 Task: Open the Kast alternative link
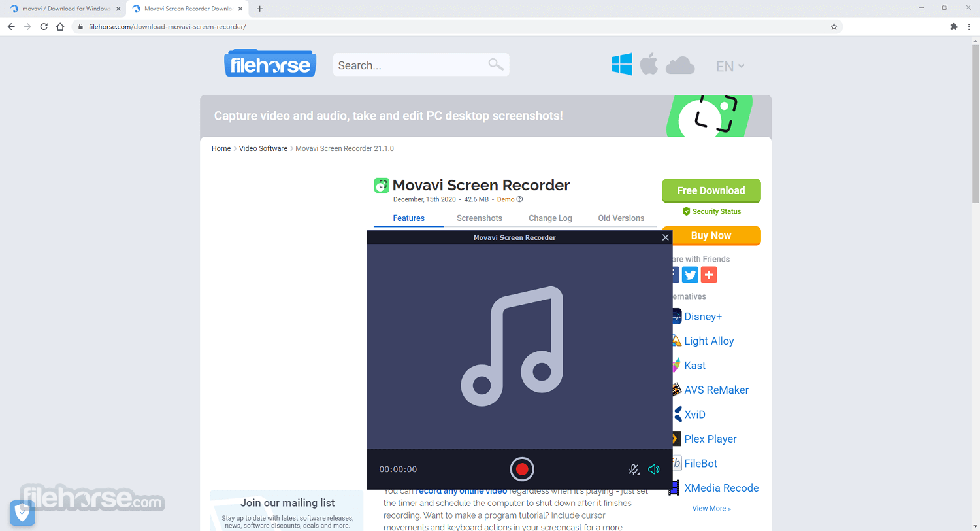pos(695,366)
